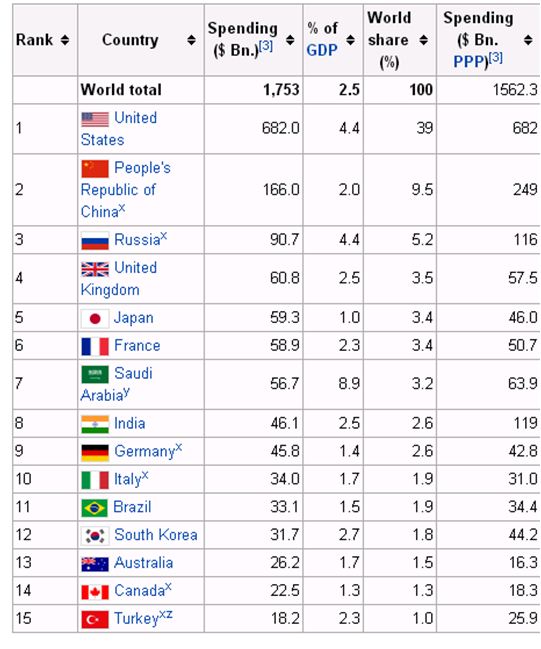
Task: Click the United States flag icon
Action: [95, 119]
